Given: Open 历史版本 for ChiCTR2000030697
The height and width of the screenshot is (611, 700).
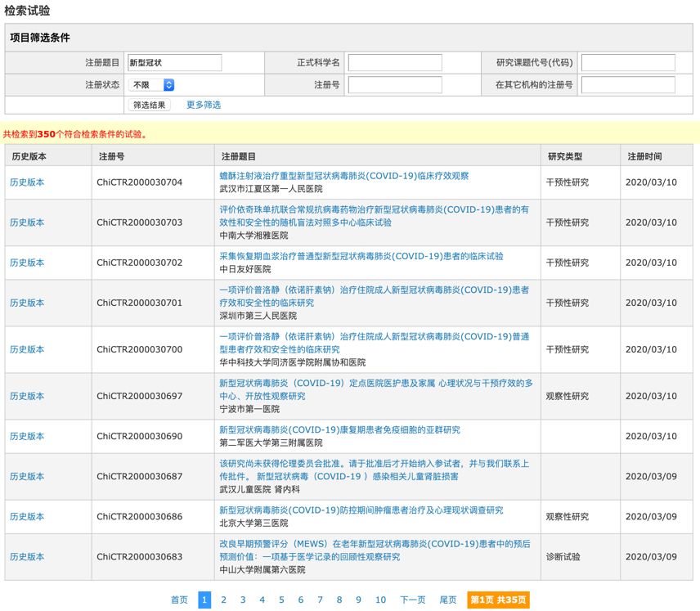Looking at the screenshot, I should click(x=27, y=396).
